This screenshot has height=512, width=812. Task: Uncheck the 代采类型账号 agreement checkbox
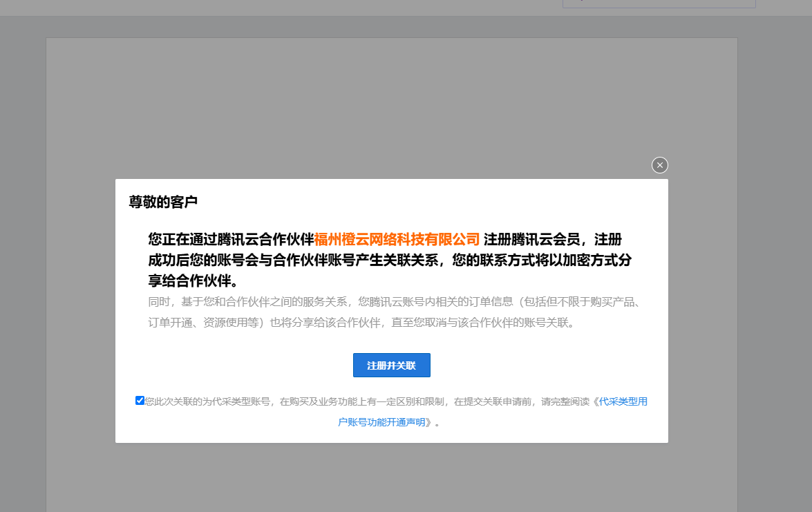tap(140, 401)
